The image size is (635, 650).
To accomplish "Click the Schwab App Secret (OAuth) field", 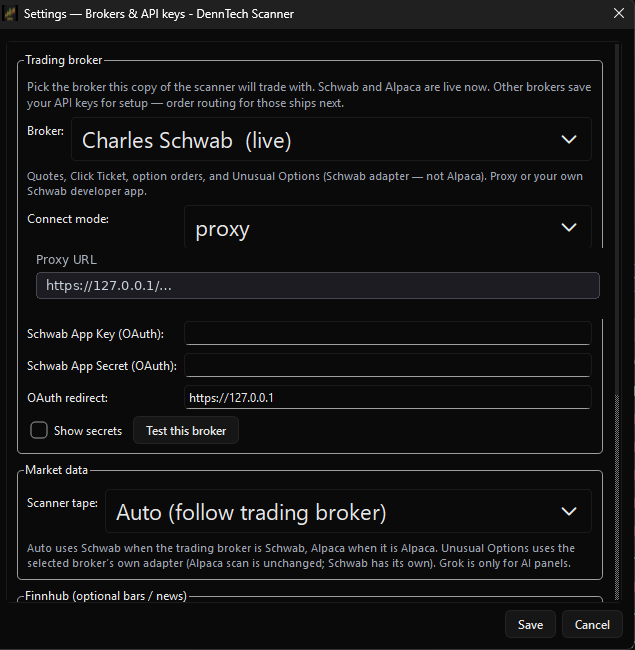I will tap(388, 365).
